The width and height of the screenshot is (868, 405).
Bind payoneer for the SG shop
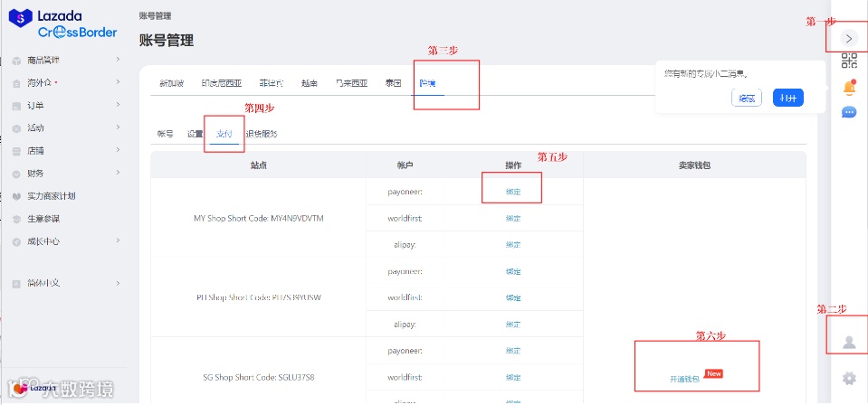513,351
